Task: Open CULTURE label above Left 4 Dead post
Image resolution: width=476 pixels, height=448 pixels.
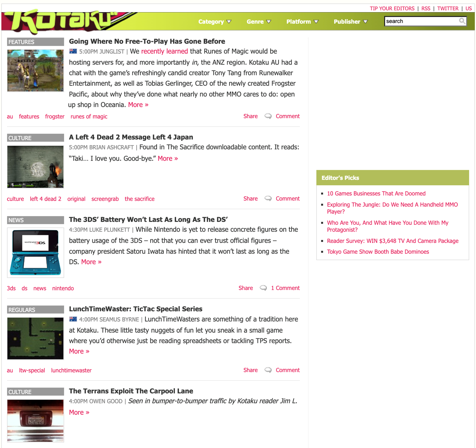Action: coord(35,138)
